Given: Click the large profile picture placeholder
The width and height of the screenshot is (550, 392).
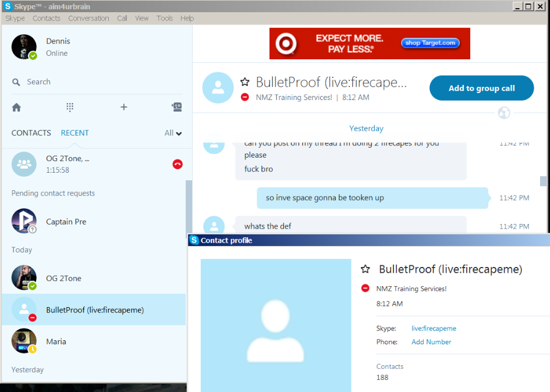Looking at the screenshot, I should pyautogui.click(x=276, y=325).
